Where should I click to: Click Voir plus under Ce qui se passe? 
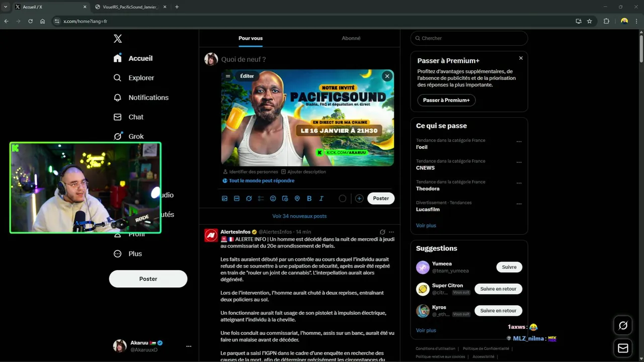[426, 225]
